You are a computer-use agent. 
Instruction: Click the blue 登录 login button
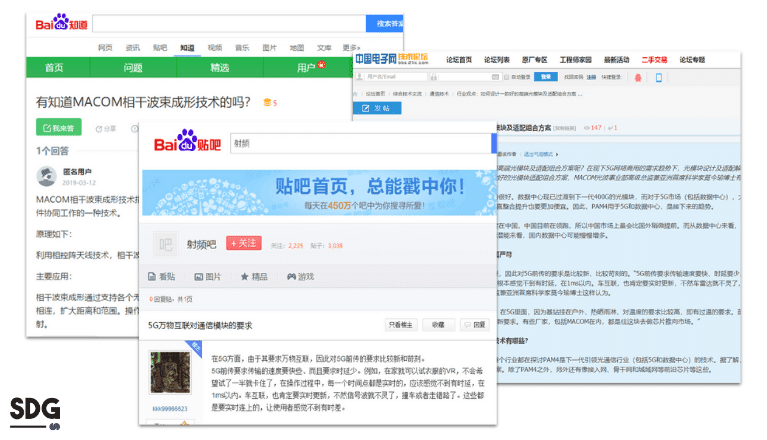[546, 77]
